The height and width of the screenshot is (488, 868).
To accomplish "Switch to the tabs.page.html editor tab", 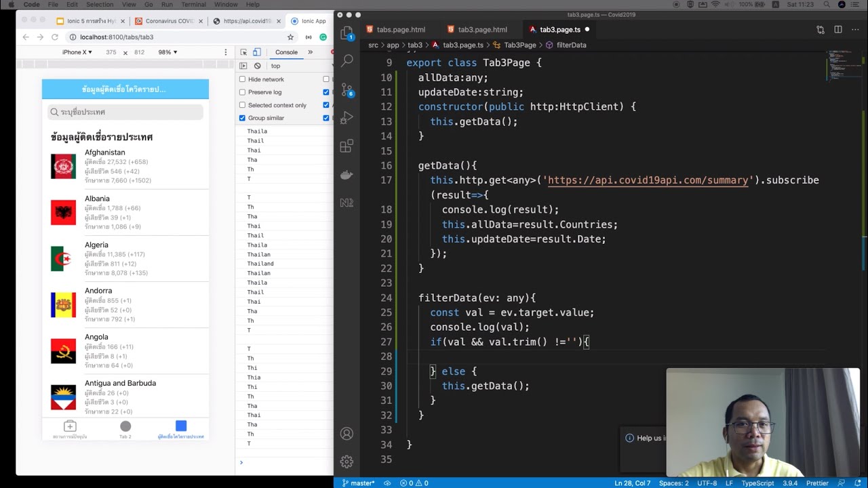I will tap(400, 30).
